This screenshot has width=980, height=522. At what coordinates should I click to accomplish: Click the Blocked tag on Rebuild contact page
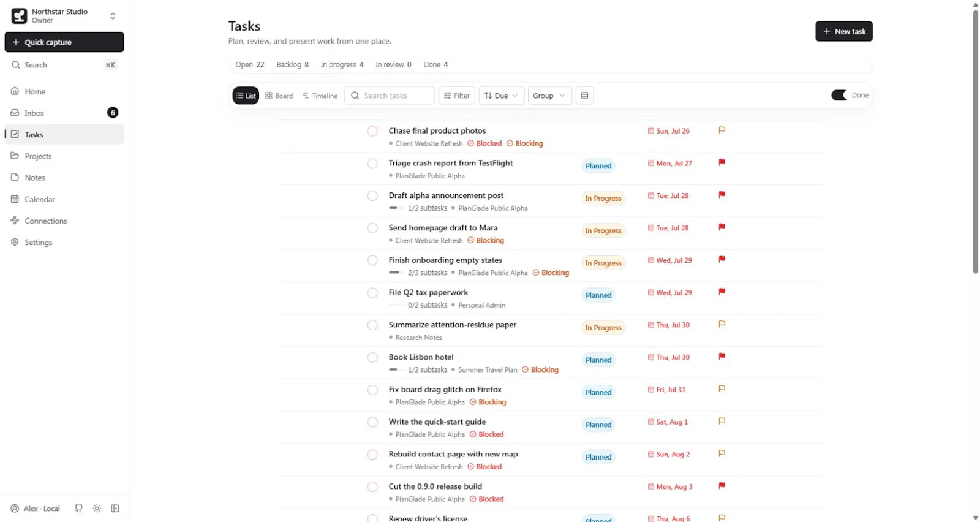[484, 467]
